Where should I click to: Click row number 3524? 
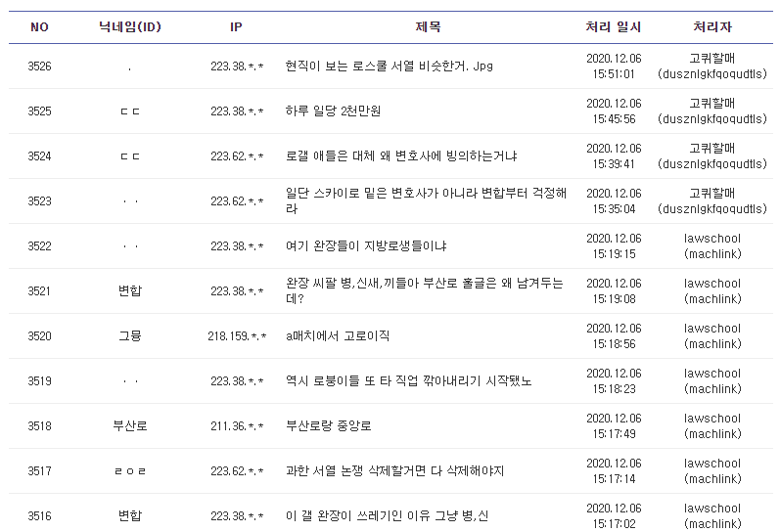pos(39,156)
